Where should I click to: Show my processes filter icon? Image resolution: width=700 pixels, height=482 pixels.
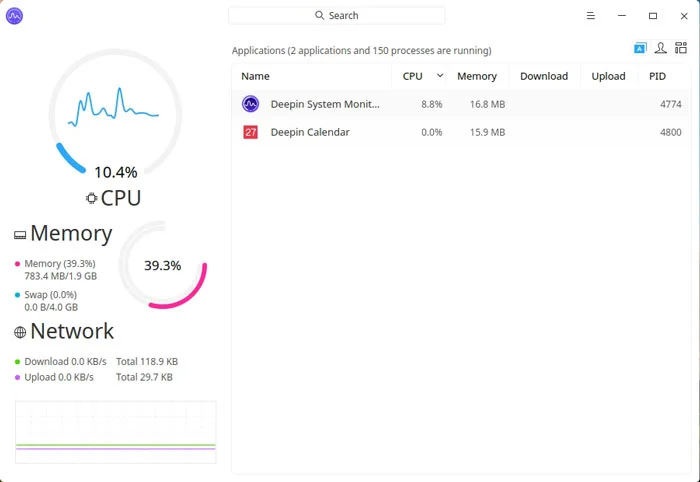coord(661,48)
